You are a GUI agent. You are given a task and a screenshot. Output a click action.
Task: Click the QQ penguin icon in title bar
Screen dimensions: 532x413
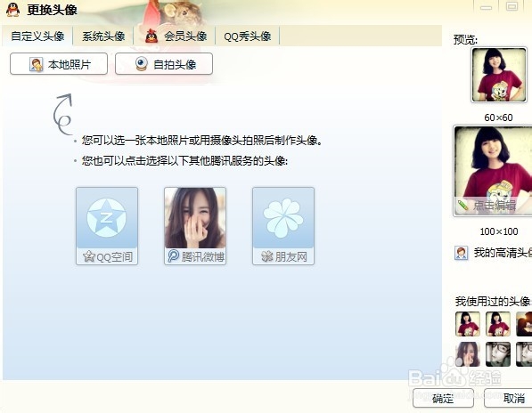pos(12,10)
